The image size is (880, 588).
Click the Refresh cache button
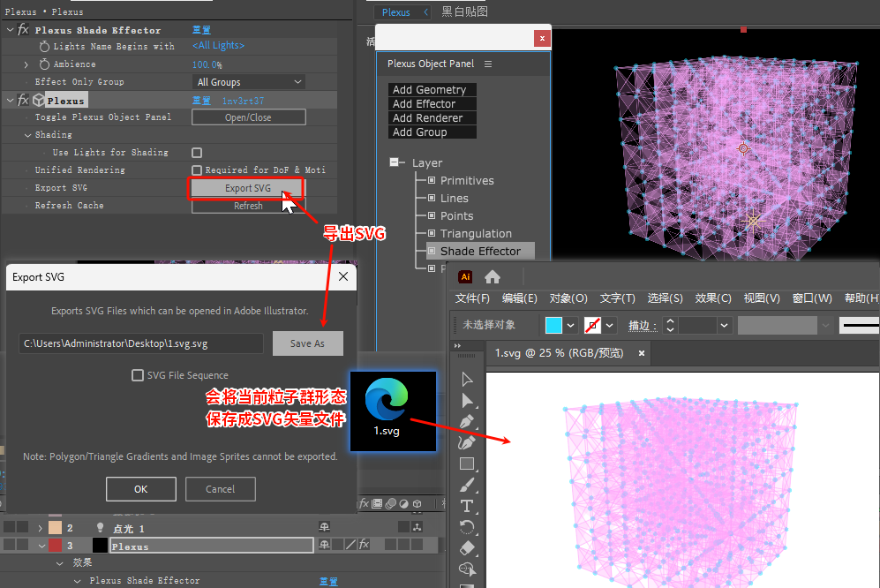point(248,206)
